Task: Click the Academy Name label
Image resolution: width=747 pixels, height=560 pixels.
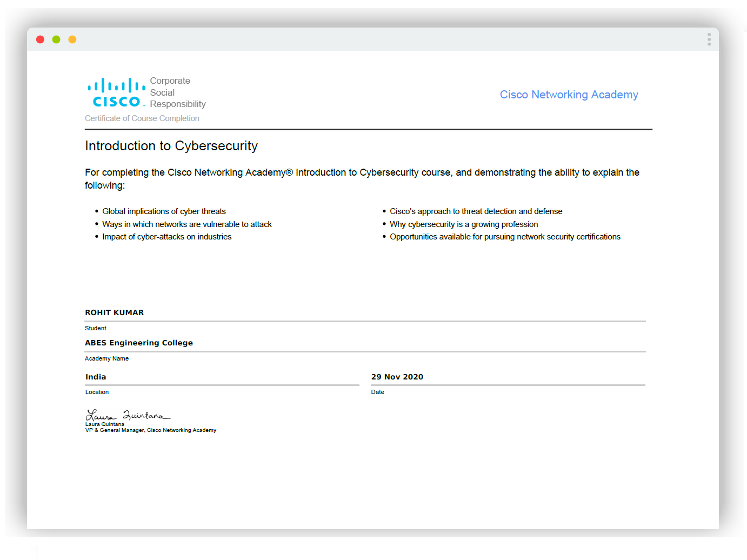Action: [x=107, y=358]
